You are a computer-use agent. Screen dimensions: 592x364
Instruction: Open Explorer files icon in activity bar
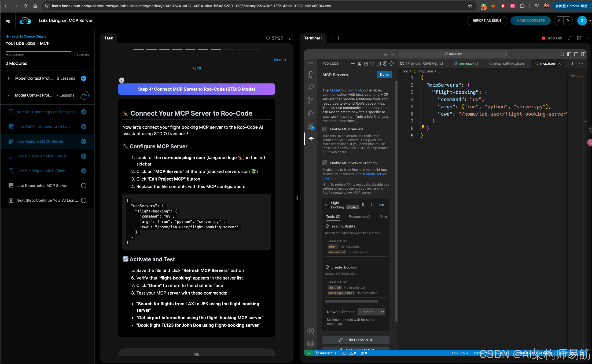pos(311,74)
